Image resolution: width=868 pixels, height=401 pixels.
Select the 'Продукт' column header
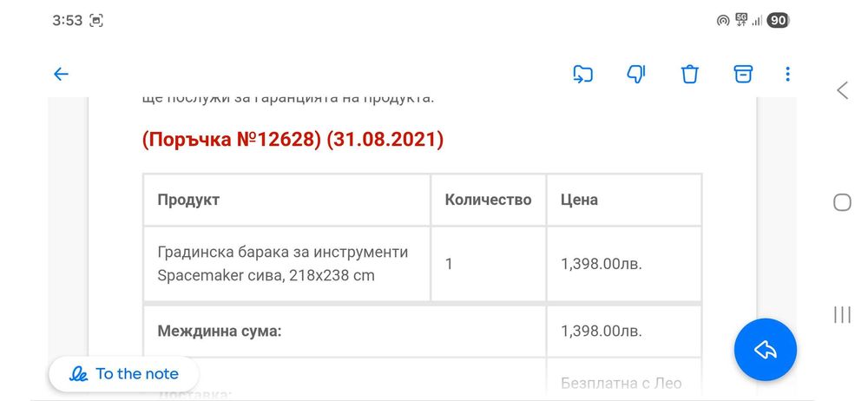(x=188, y=200)
